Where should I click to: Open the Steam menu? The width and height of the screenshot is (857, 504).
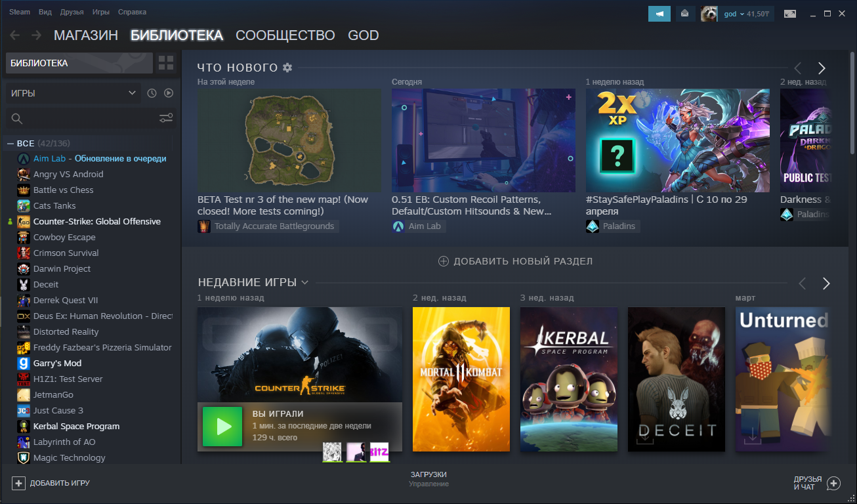[x=19, y=12]
